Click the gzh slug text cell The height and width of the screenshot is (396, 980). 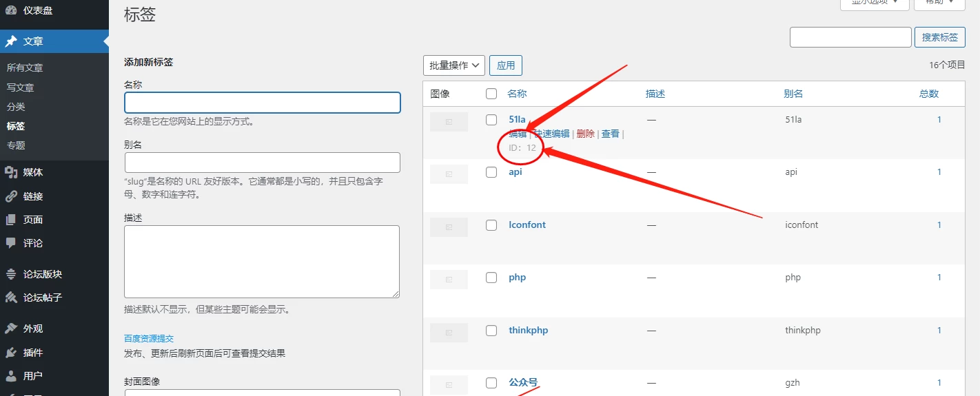coord(793,383)
